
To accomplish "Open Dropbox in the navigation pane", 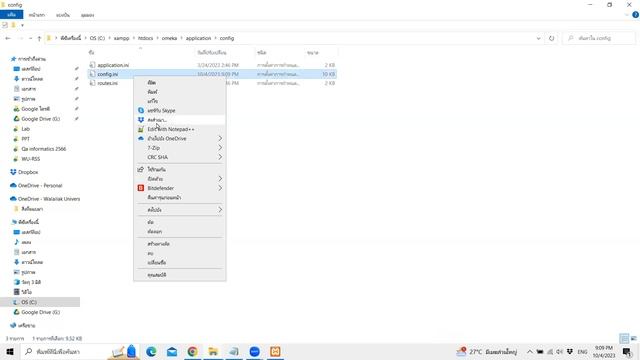I will [x=28, y=172].
